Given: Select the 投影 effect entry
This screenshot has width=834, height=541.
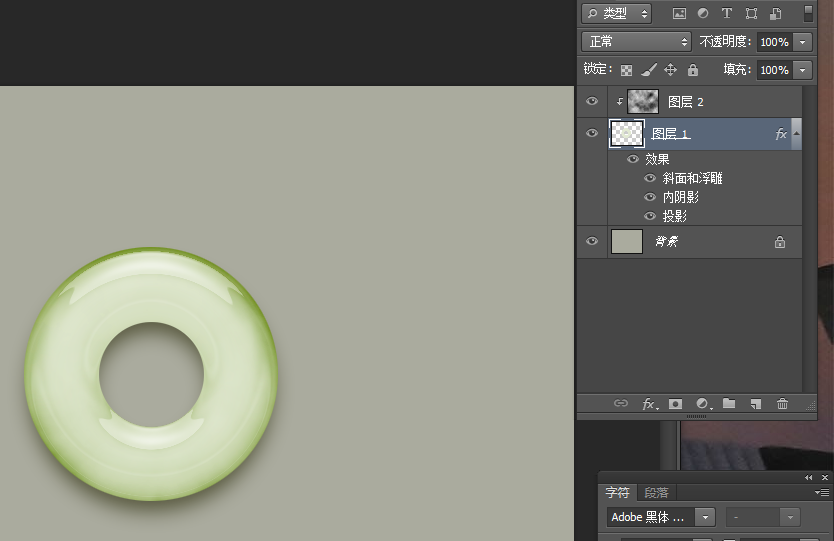Looking at the screenshot, I should [674, 216].
